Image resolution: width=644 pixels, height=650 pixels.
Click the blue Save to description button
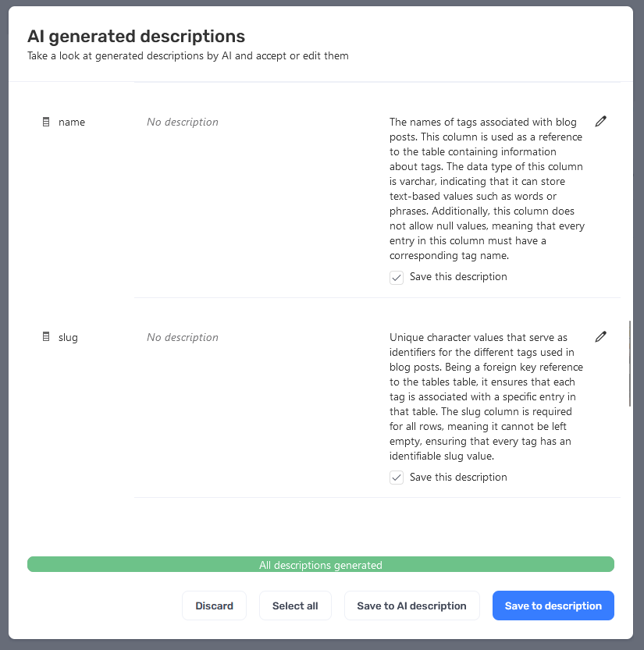553,606
